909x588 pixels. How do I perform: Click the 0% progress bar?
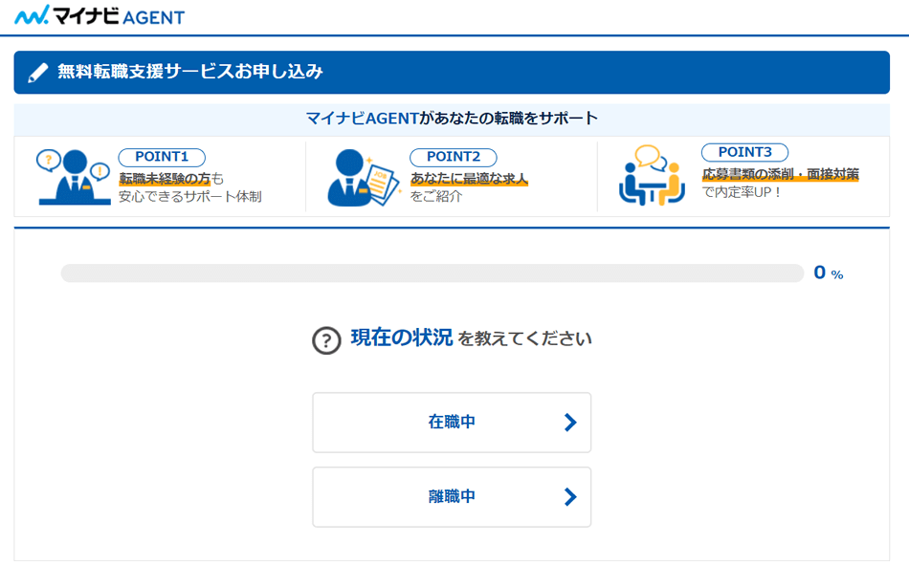pyautogui.click(x=432, y=272)
